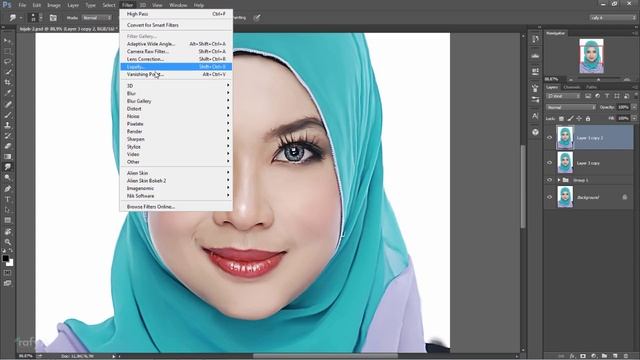Screen dimensions: 640x360
Task: Open the History panel icon
Action: (x=535, y=39)
